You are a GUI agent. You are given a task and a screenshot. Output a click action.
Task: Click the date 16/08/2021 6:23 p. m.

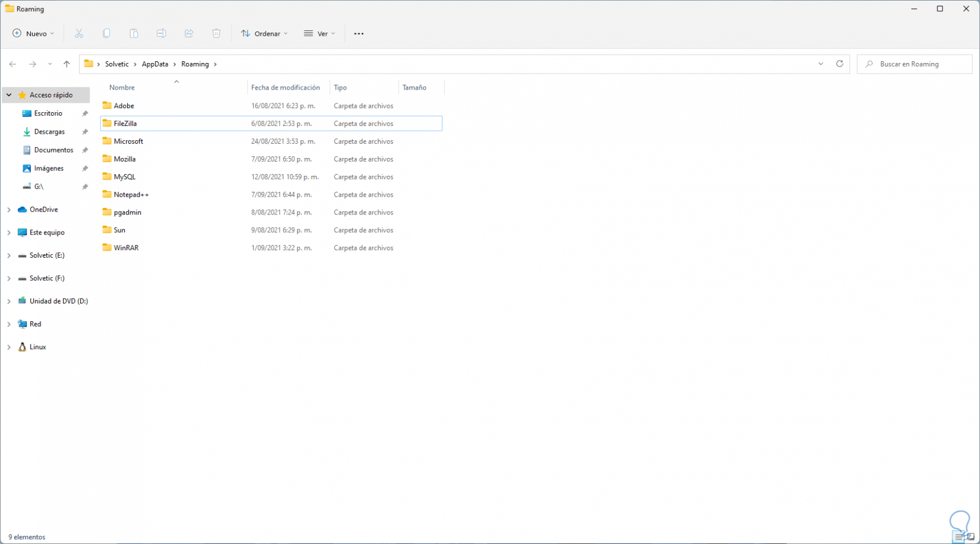[283, 106]
